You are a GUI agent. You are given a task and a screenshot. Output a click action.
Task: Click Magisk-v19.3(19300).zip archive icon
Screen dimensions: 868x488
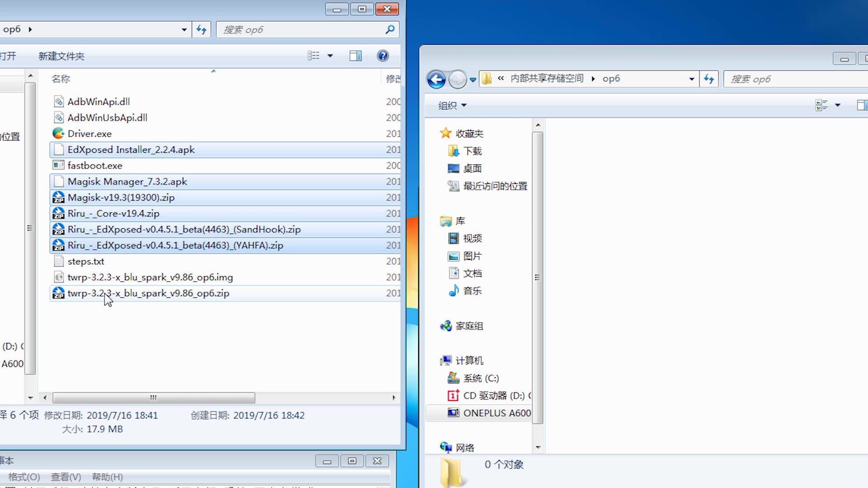[58, 197]
